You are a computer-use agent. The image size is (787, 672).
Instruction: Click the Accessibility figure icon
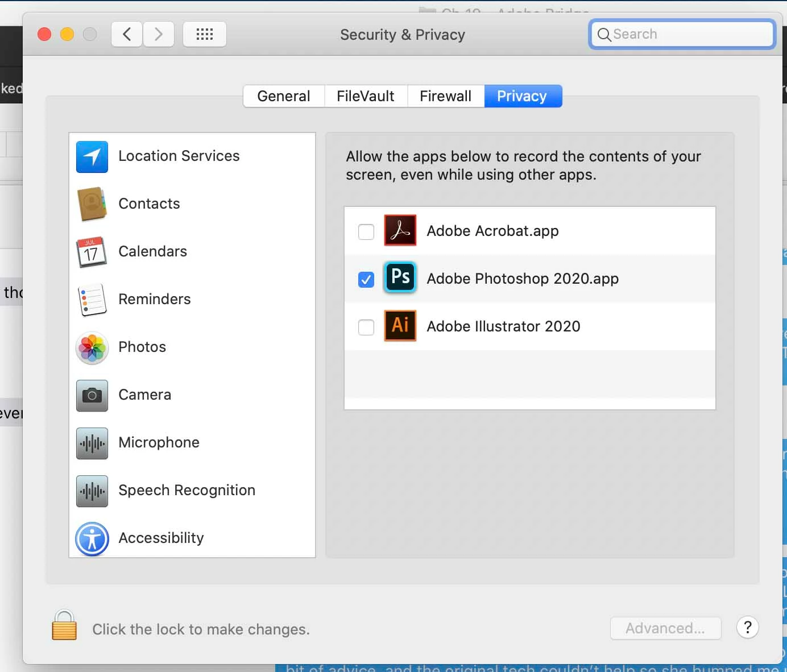coord(92,538)
